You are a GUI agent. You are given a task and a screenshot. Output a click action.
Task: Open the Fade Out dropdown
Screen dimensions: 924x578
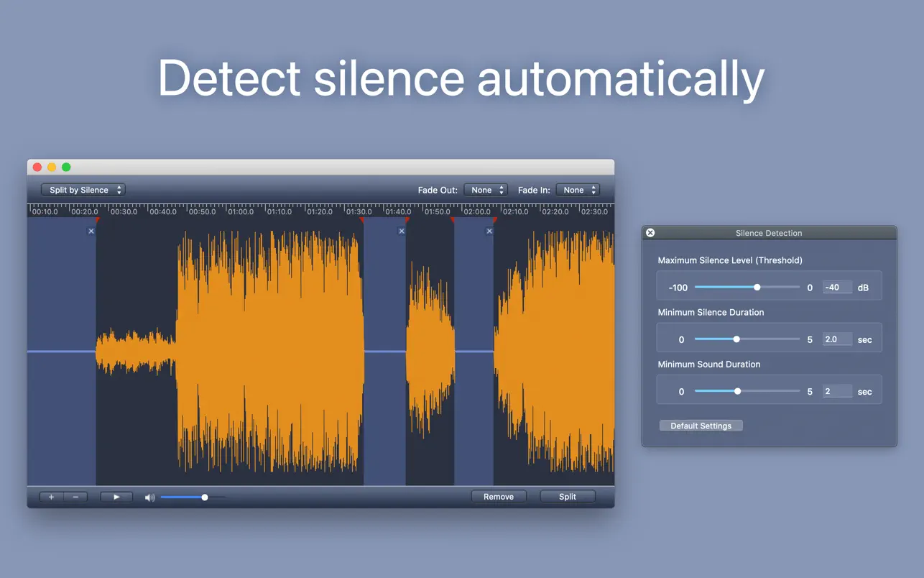(x=486, y=190)
